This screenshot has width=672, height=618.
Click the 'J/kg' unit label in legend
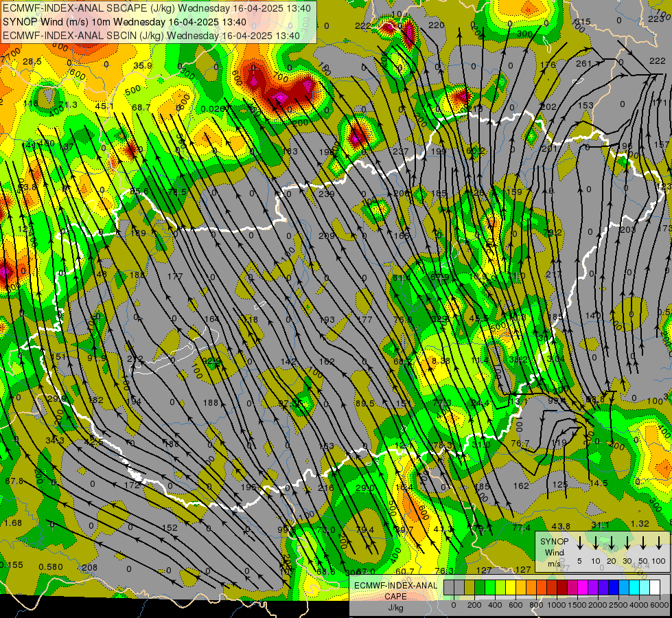click(x=395, y=608)
